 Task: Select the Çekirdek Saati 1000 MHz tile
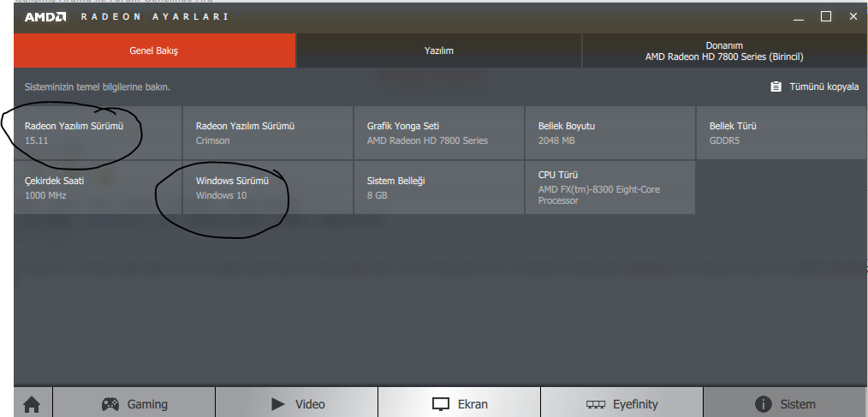click(x=98, y=188)
